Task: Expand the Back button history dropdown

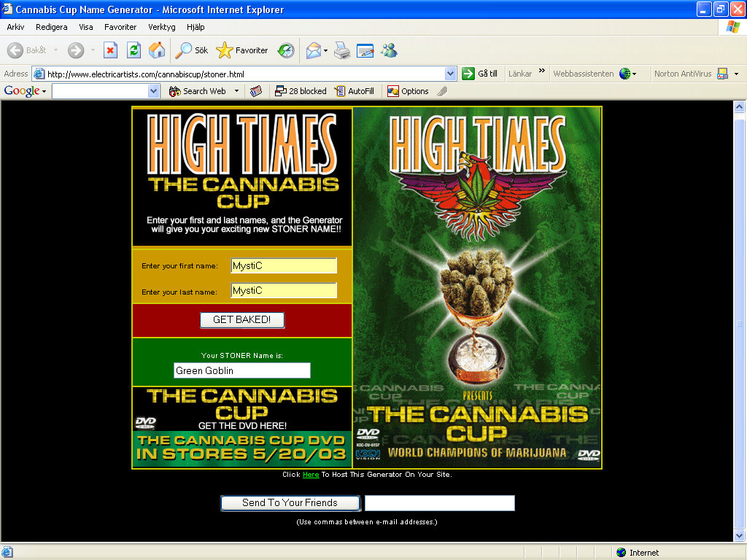Action: point(55,50)
